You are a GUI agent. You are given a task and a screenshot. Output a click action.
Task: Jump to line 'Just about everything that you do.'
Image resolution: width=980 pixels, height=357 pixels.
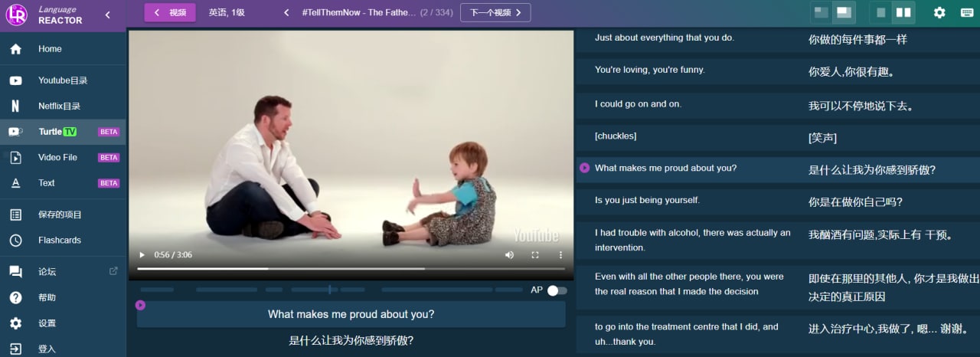click(665, 38)
